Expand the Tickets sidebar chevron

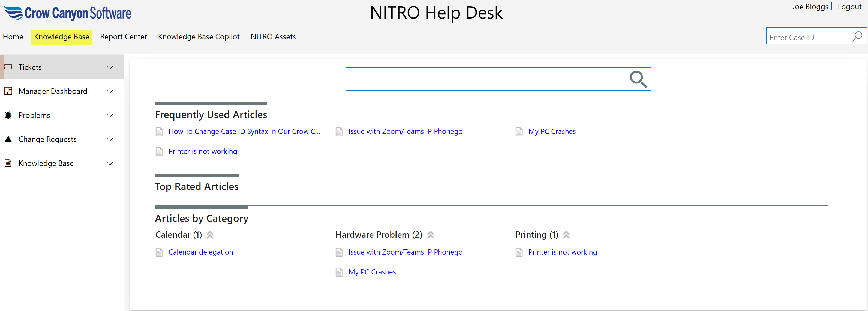110,67
